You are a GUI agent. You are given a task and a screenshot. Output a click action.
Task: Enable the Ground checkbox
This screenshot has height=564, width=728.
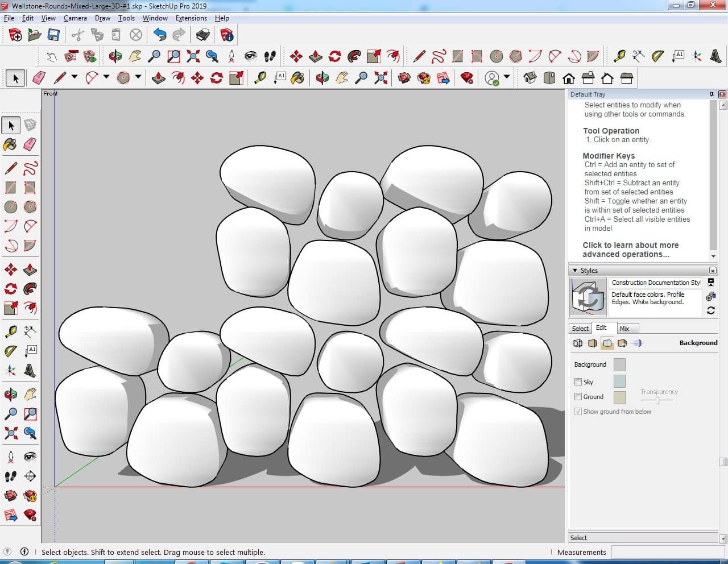click(x=578, y=396)
